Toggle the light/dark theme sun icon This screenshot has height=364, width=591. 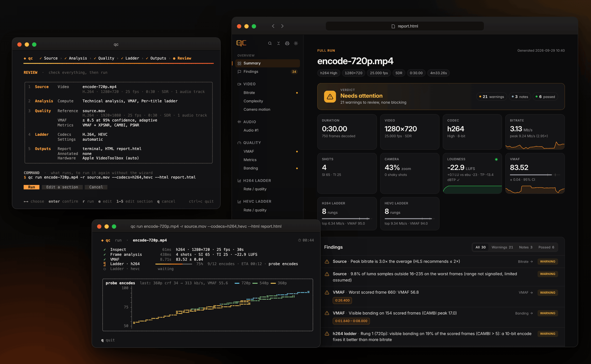296,43
